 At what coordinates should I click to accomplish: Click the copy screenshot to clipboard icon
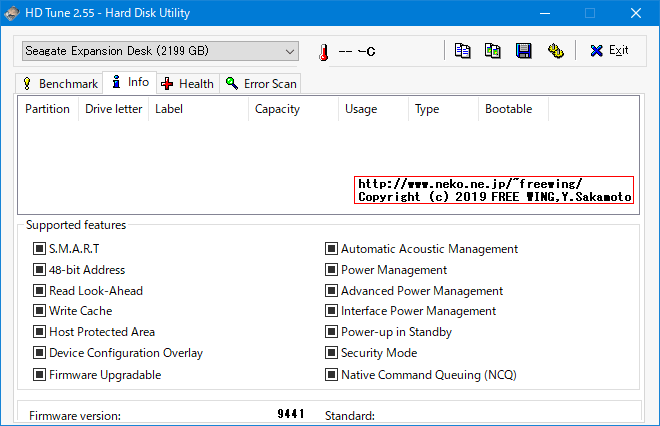coord(492,51)
